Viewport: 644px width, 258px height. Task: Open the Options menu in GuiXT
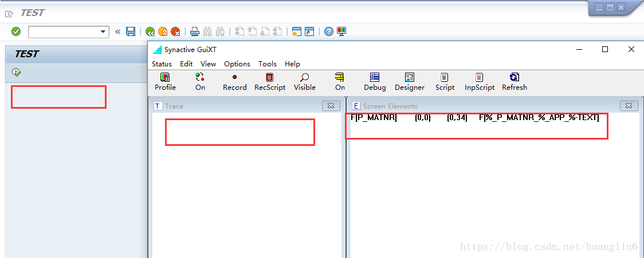point(237,64)
